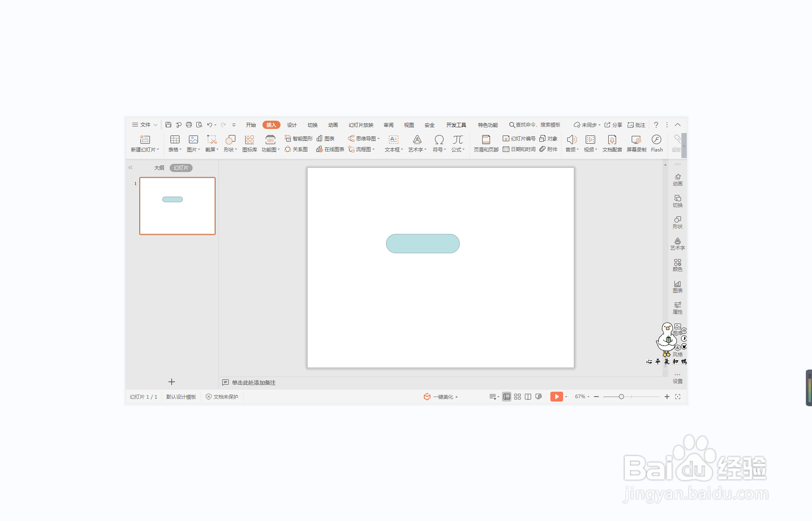
Task: Insert Date and Time
Action: coord(519,149)
